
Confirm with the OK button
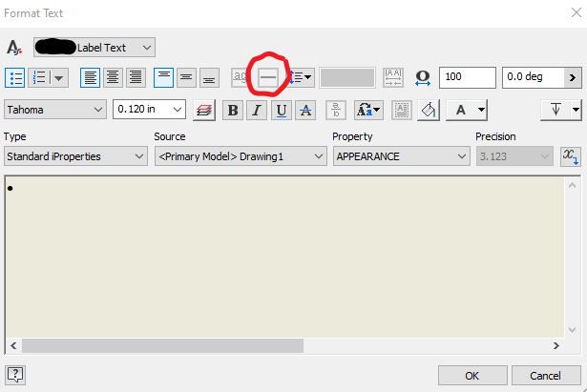tap(472, 376)
